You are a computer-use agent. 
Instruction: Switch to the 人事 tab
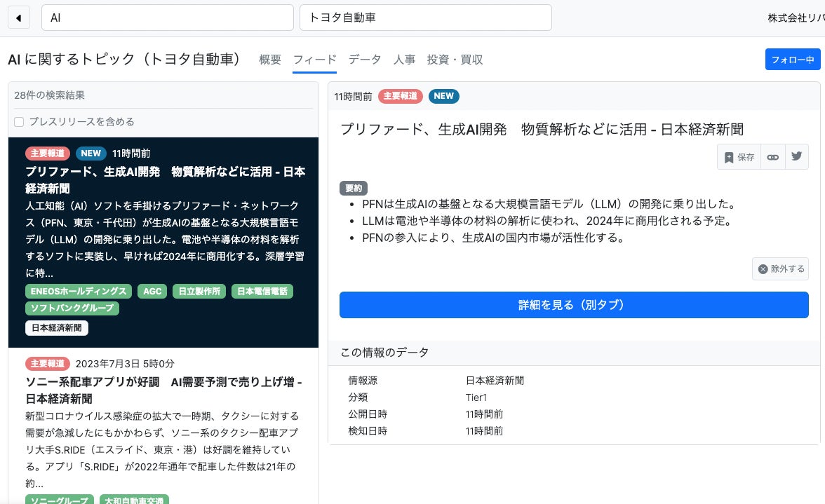pos(404,60)
